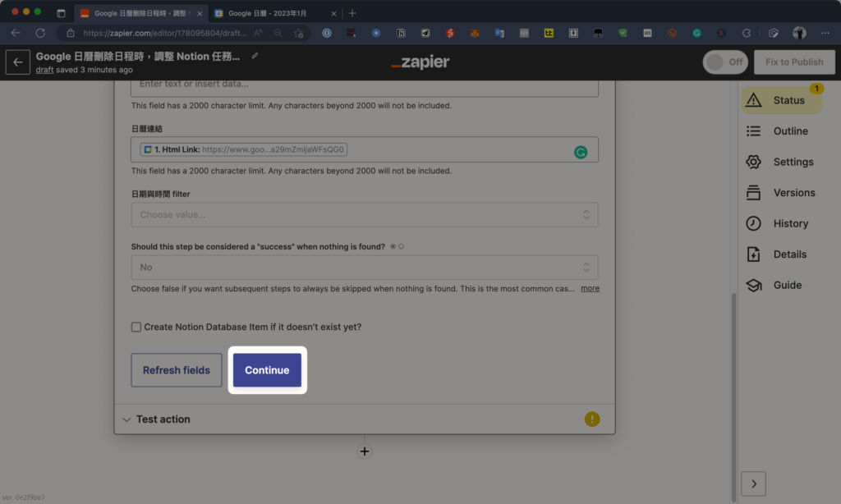Screen dimensions: 841x504
Task: Select the second radio option beside success question
Action: point(401,246)
